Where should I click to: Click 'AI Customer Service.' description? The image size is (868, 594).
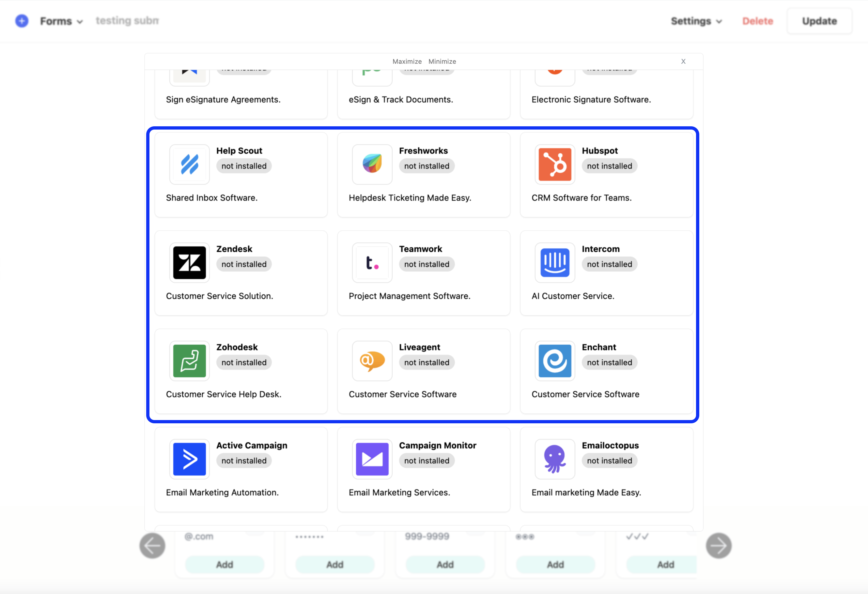573,296
